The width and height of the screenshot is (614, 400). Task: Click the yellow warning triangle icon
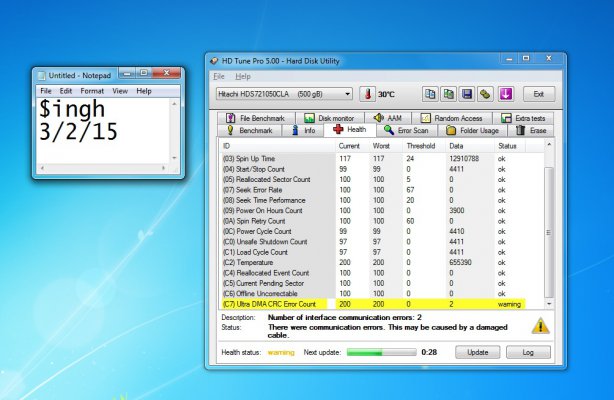click(x=540, y=326)
